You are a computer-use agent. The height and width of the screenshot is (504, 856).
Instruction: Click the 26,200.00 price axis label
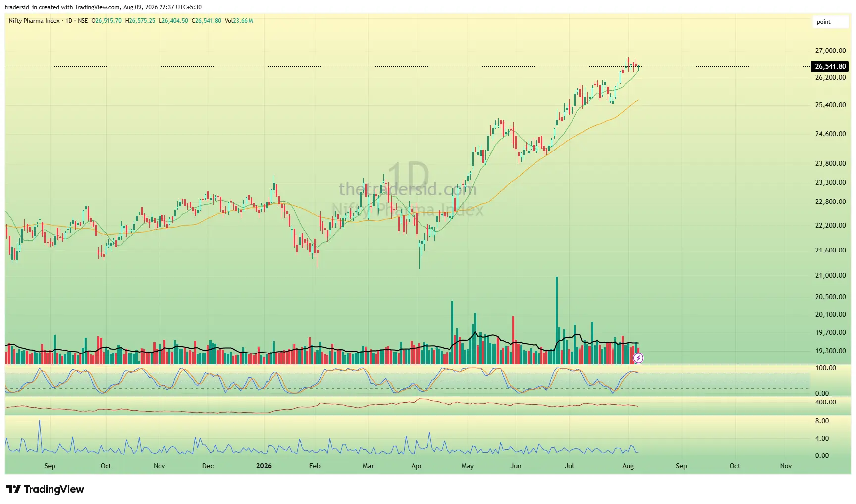click(x=830, y=77)
